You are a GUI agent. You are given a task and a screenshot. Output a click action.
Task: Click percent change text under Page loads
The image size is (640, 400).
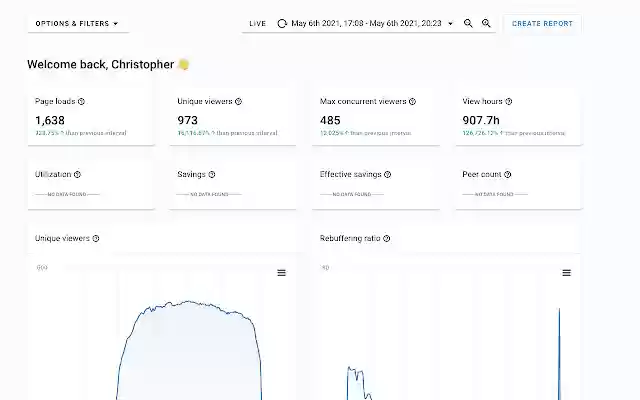(x=81, y=133)
